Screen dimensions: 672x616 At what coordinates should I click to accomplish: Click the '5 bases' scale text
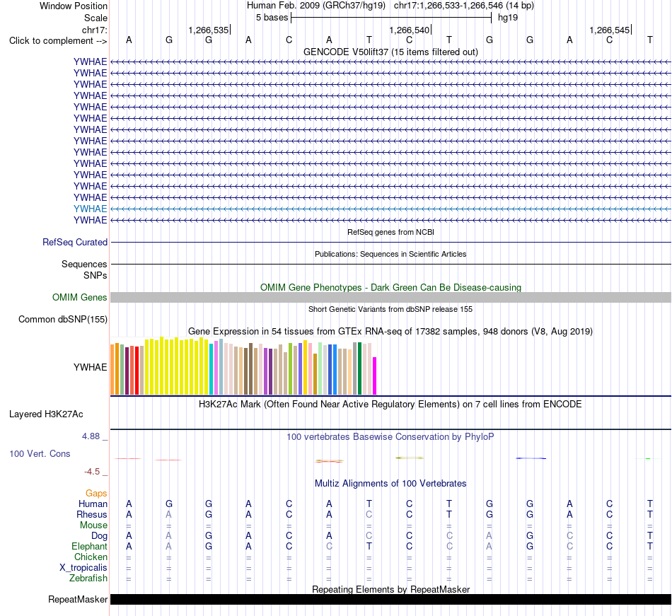tap(272, 18)
